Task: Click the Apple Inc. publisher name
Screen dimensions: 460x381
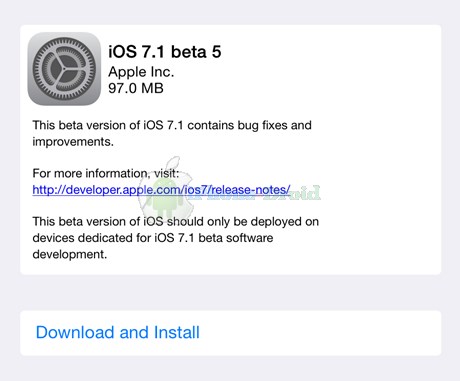Action: click(x=141, y=72)
